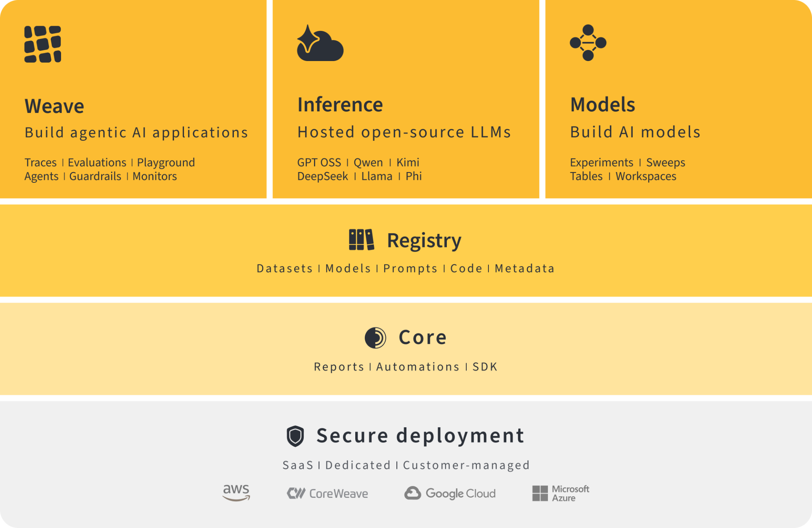Screen dimensions: 812x528
Task: Click the Guardrails label under Weave
Action: pos(95,176)
